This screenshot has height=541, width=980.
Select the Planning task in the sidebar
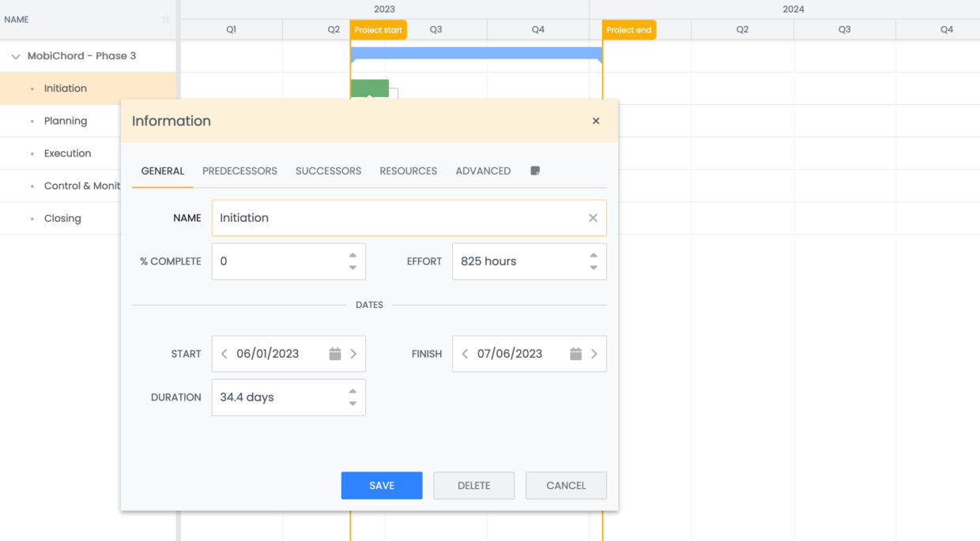tap(67, 121)
